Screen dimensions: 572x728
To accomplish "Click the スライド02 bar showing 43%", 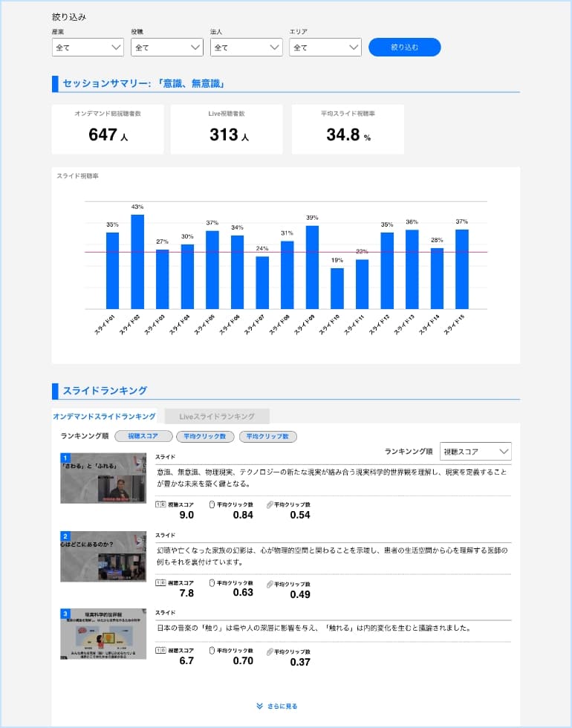I will (x=137, y=261).
